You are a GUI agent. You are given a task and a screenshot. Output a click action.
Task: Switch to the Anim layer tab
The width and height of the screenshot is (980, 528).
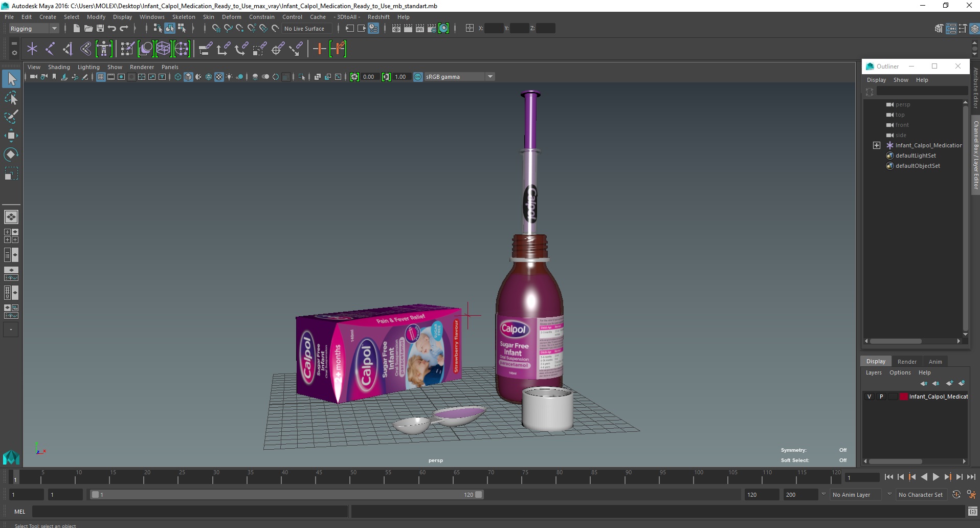point(935,361)
